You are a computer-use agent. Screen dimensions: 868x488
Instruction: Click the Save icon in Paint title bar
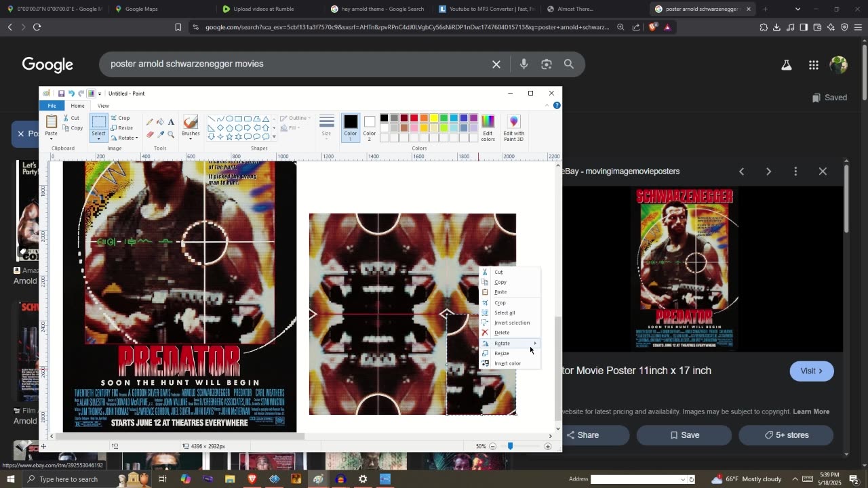click(x=61, y=94)
